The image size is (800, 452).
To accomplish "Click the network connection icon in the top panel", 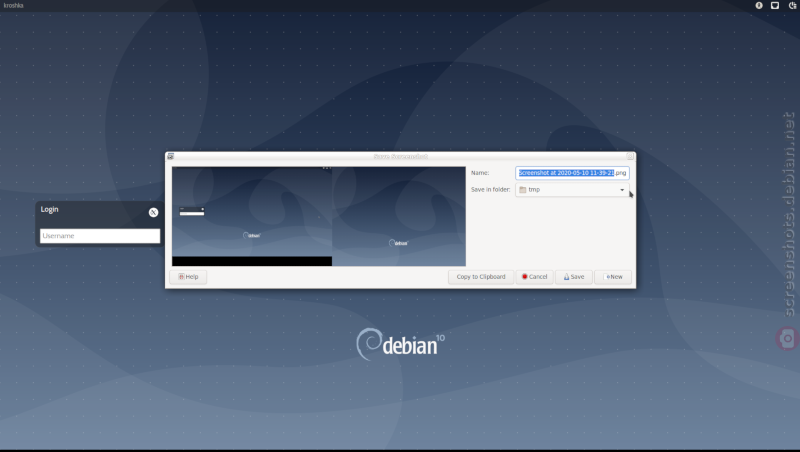I will tap(774, 6).
